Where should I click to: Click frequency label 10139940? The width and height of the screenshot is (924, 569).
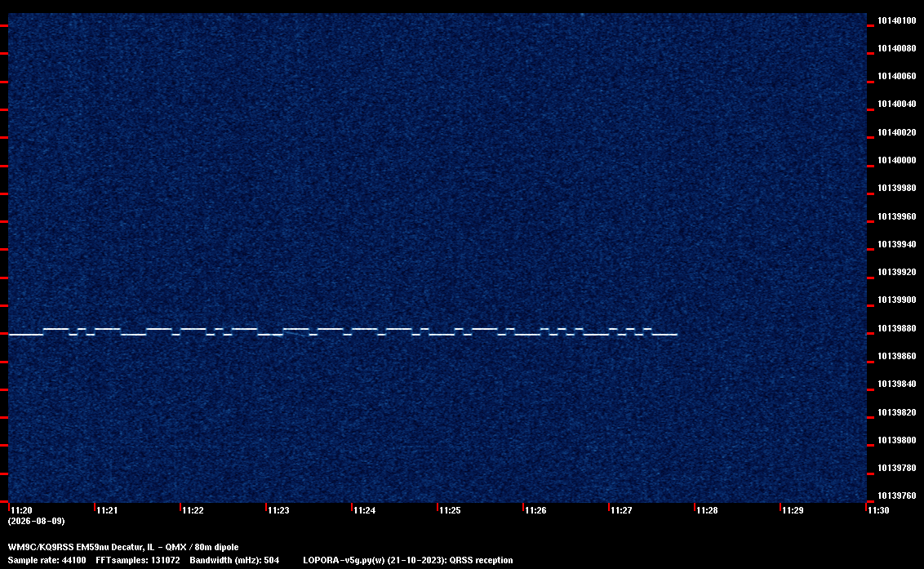pyautogui.click(x=897, y=244)
